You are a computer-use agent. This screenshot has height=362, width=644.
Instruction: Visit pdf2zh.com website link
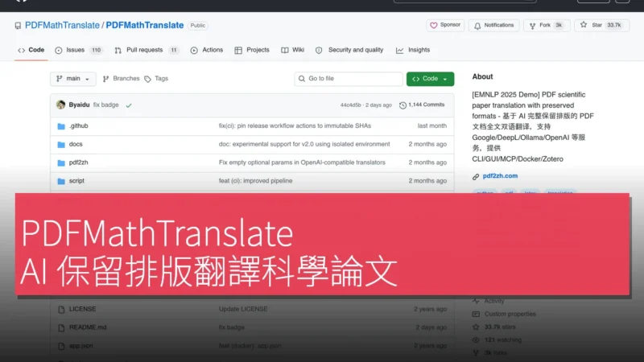point(500,175)
